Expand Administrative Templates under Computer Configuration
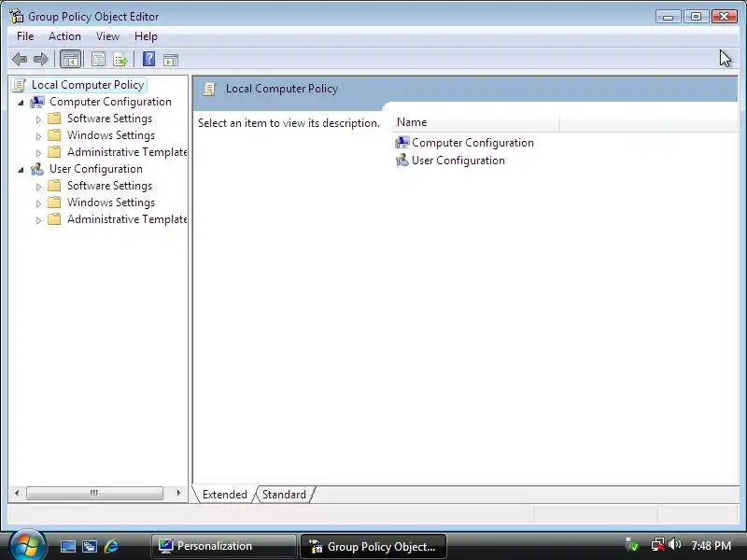 [x=38, y=153]
